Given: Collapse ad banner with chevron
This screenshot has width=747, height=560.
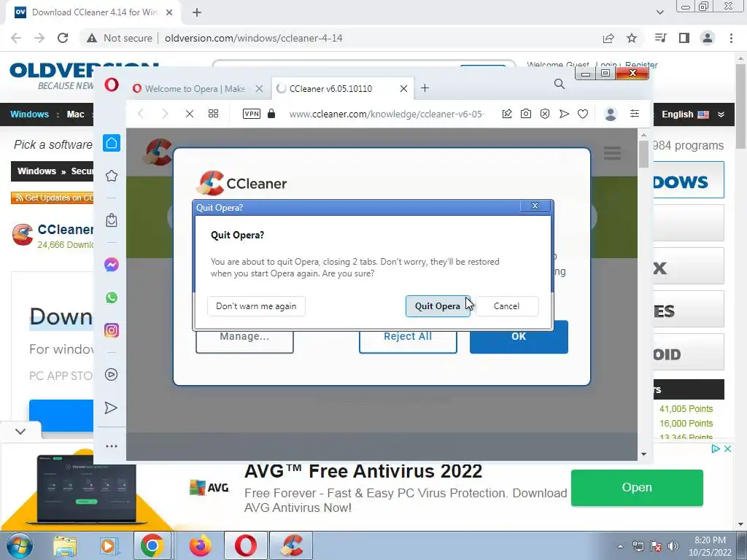Looking at the screenshot, I should pos(20,432).
